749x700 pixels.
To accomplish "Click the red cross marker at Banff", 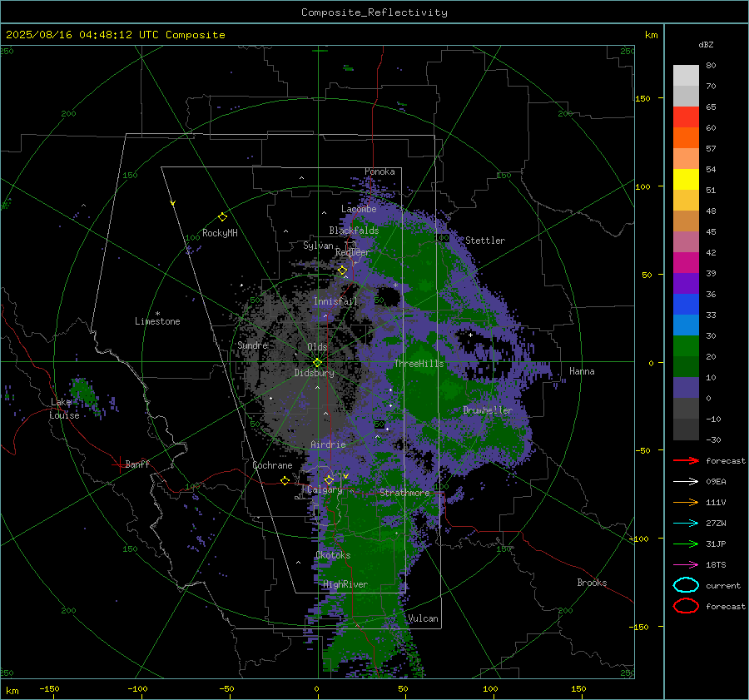I will tap(119, 464).
